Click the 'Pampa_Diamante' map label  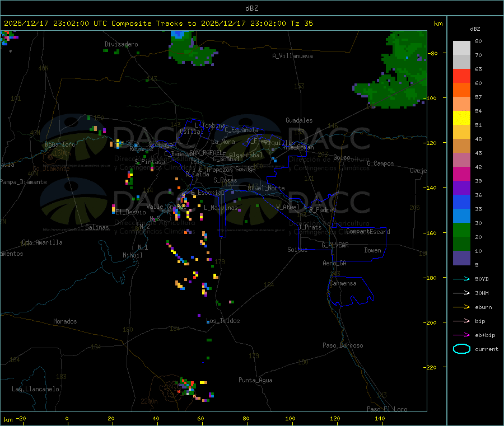[24, 182]
